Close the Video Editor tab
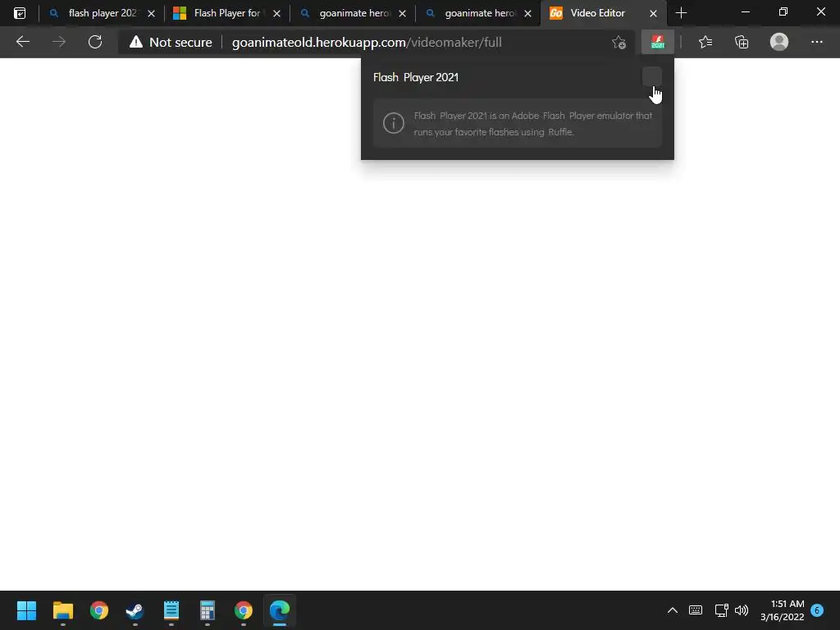This screenshot has height=630, width=840. coord(653,13)
